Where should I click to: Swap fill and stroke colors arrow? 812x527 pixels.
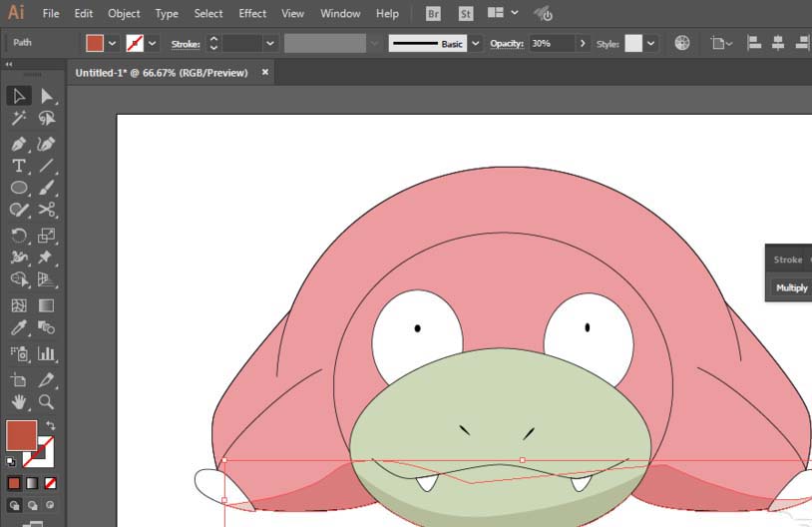point(50,426)
